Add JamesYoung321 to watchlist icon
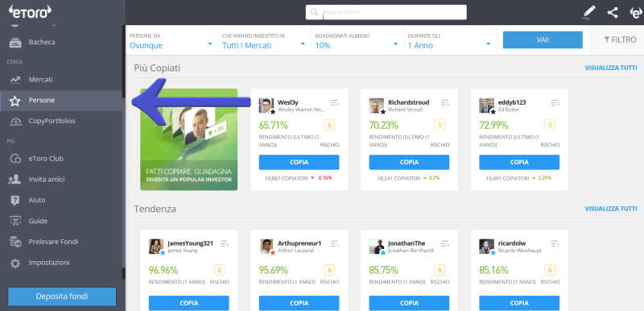The image size is (644, 311). 225,243
